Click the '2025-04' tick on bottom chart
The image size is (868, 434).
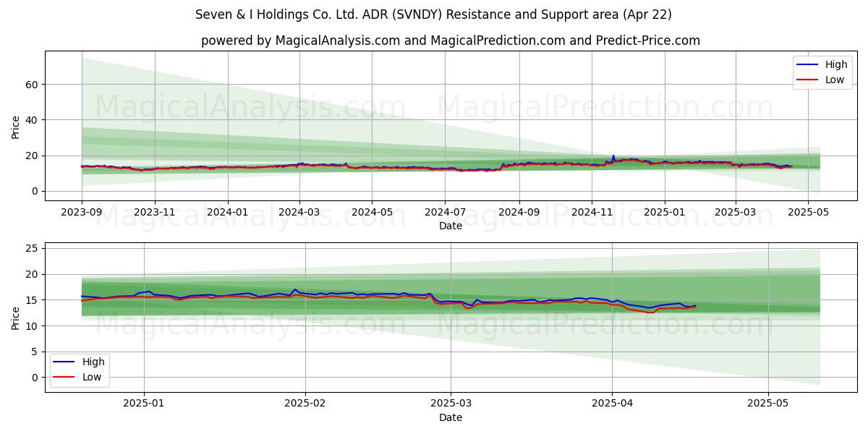tap(612, 404)
